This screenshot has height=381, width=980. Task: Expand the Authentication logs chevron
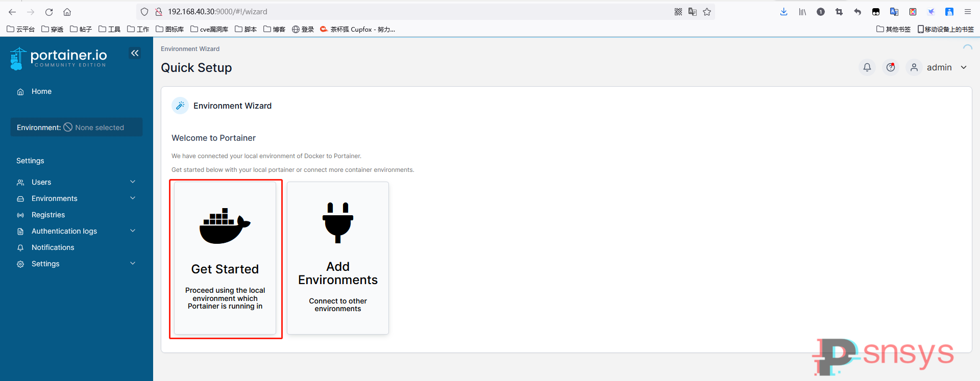(x=133, y=231)
